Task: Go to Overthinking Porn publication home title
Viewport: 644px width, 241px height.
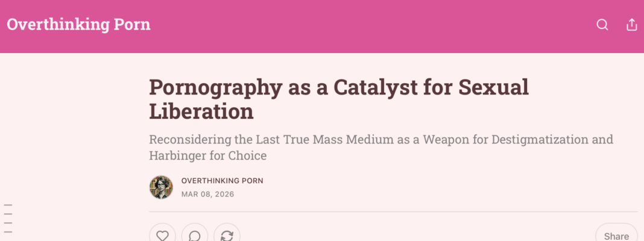Action: point(78,25)
